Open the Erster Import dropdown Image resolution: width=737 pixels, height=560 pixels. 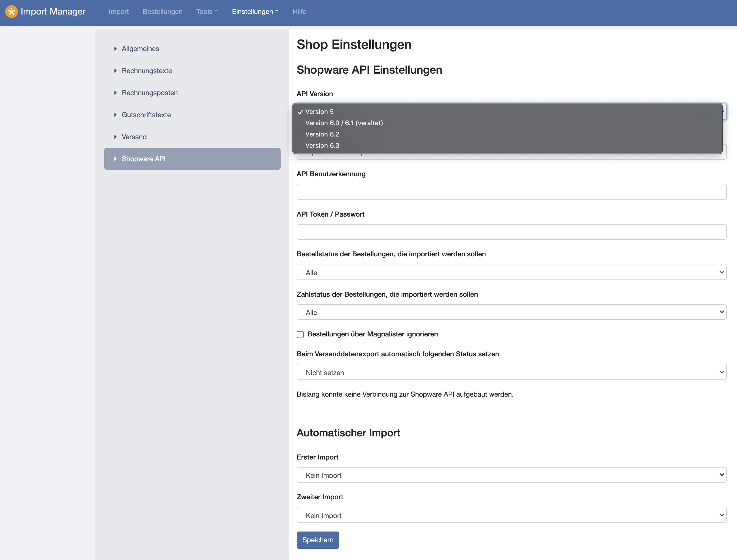[511, 475]
